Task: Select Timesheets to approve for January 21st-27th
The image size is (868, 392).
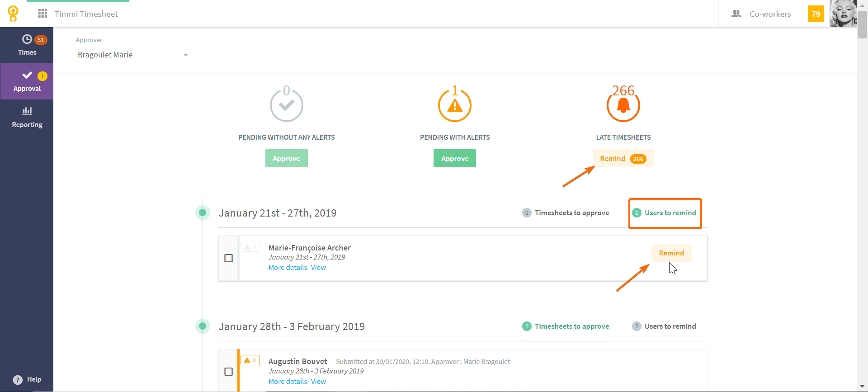Action: pos(566,213)
